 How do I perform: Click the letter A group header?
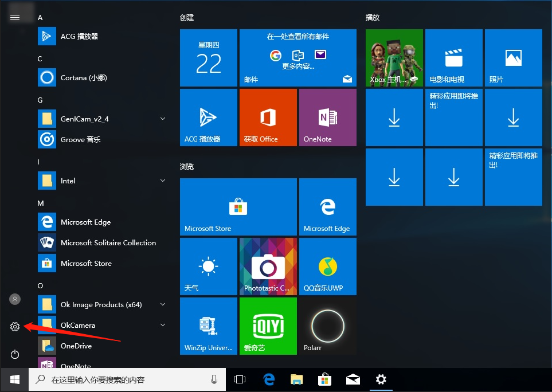click(x=40, y=18)
